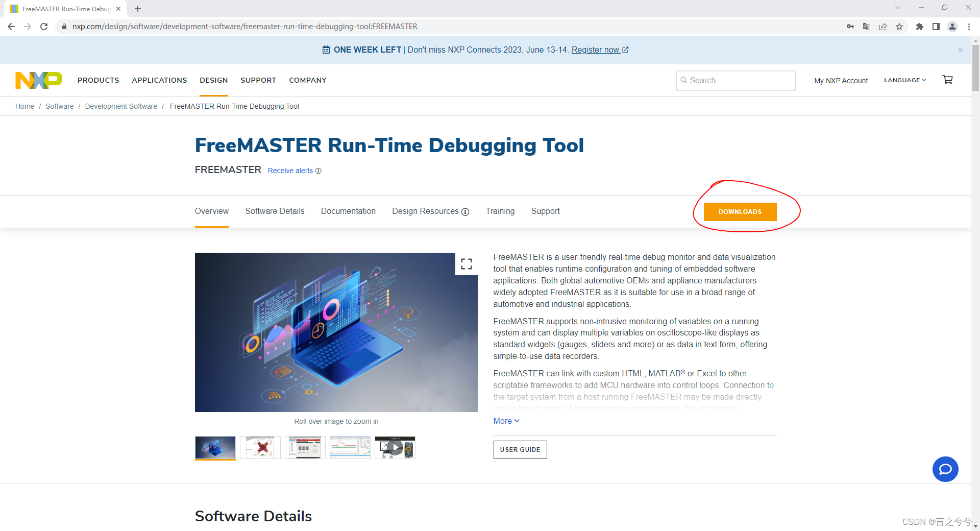Image resolution: width=980 pixels, height=531 pixels.
Task: Open the USER GUIDE
Action: pos(520,450)
